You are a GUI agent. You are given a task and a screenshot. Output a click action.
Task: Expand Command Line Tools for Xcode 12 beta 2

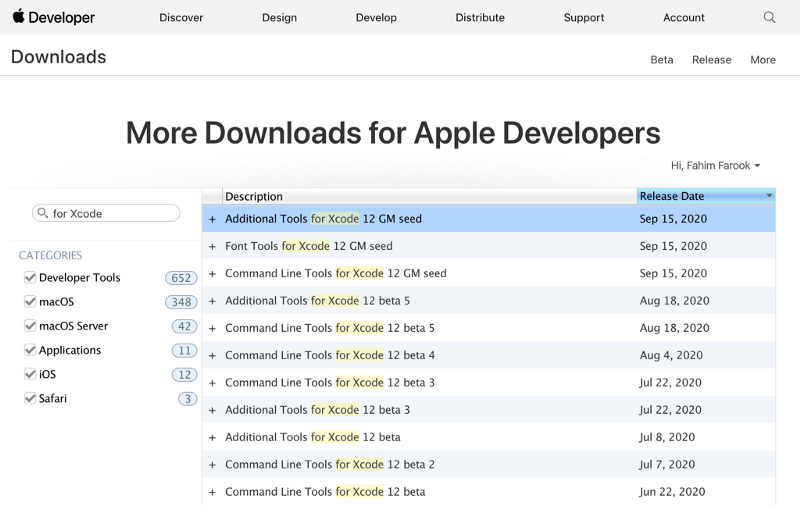tap(212, 465)
